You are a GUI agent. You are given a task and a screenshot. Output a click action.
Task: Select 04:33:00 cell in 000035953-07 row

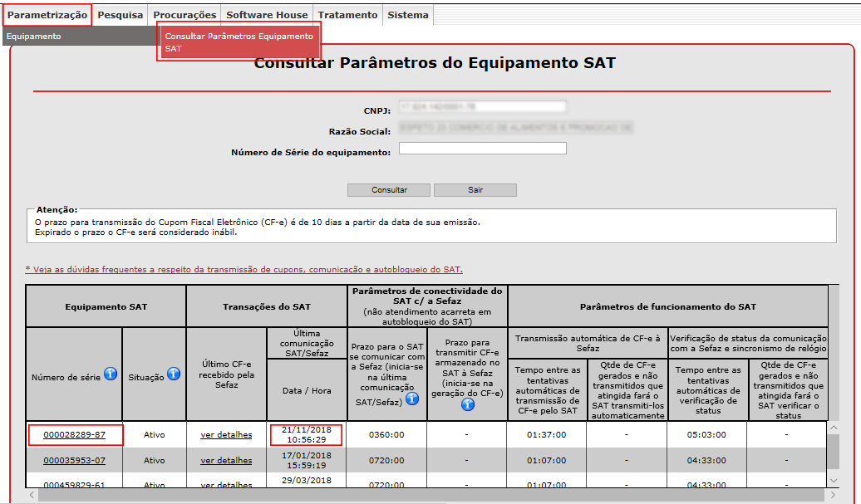click(x=706, y=460)
